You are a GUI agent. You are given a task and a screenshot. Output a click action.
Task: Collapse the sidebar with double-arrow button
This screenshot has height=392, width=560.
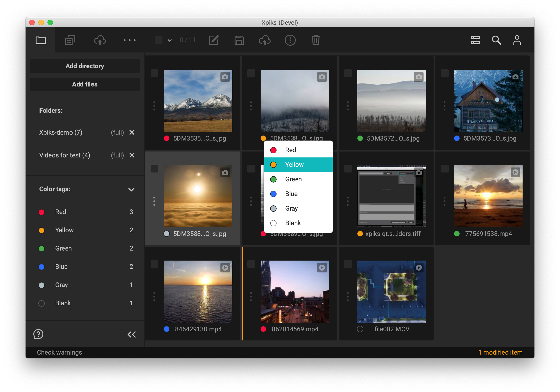tap(132, 334)
